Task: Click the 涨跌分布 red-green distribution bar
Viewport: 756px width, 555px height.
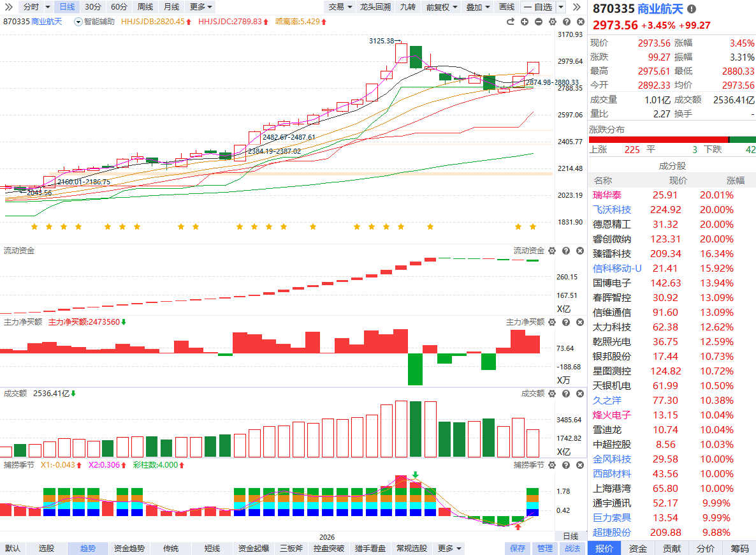Action: tap(672, 140)
